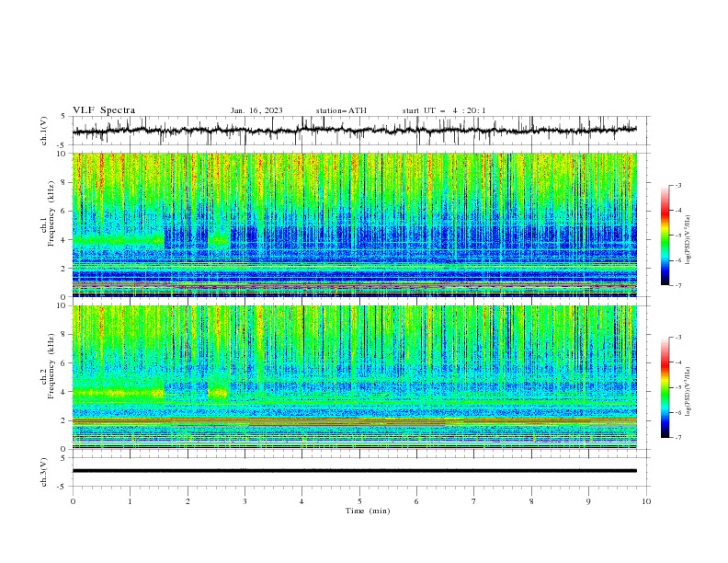Click the ch.2 spectrogram color bar
This screenshot has width=728, height=563.
click(x=665, y=387)
